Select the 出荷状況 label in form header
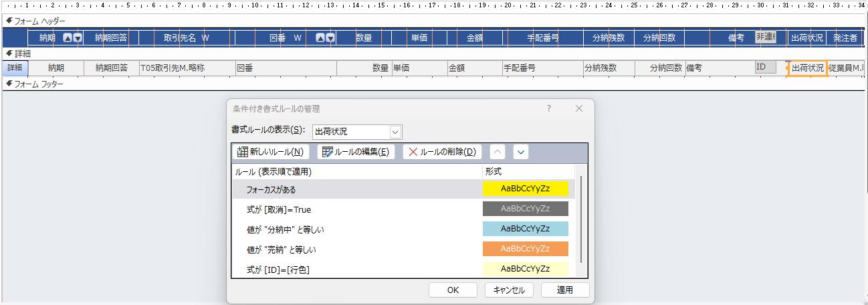Viewport: 868px width, 305px height. point(807,38)
